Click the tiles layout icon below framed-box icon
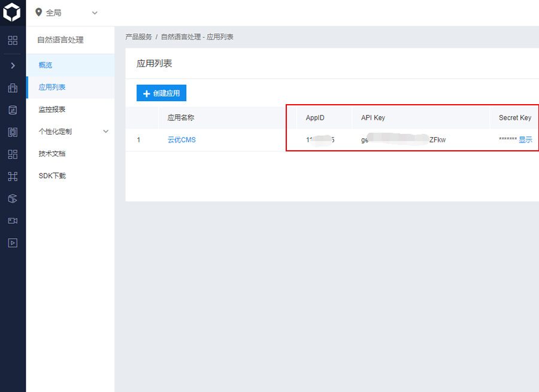Image resolution: width=539 pixels, height=392 pixels. [13, 154]
